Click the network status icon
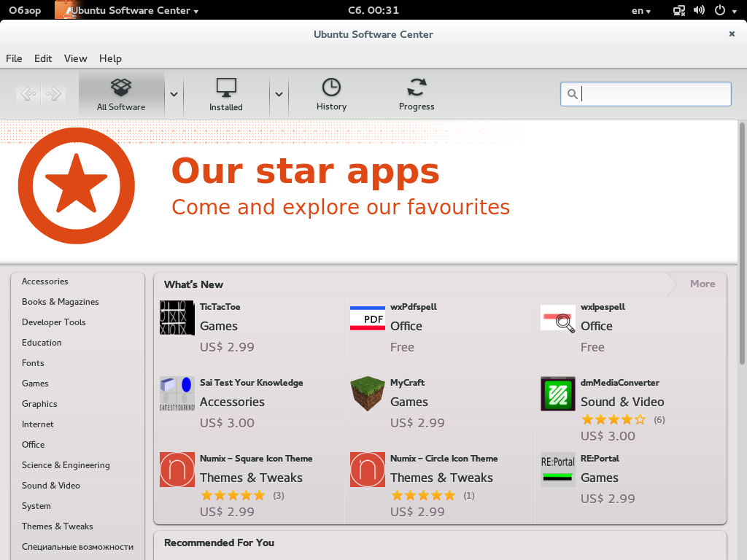This screenshot has height=560, width=747. 679,10
